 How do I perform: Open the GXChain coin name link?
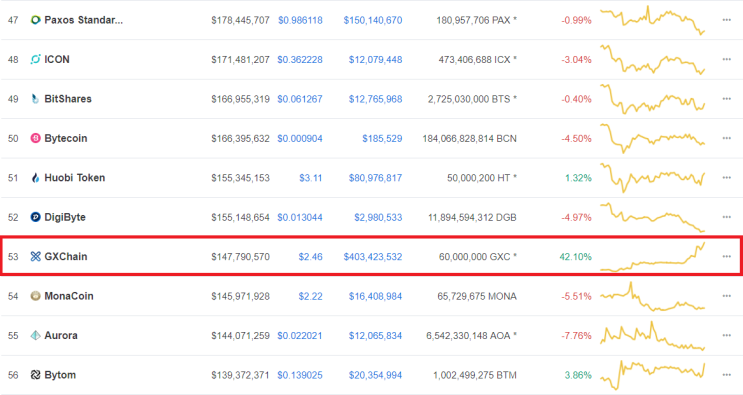(65, 256)
